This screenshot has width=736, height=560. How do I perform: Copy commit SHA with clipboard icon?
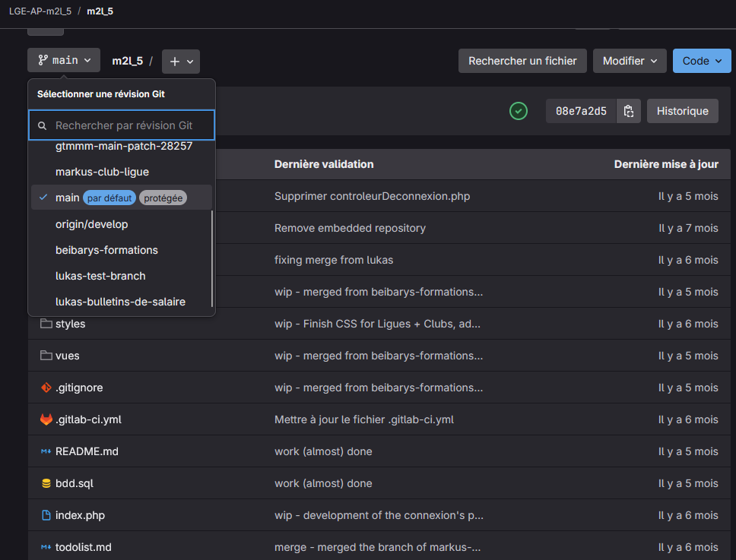(x=628, y=111)
